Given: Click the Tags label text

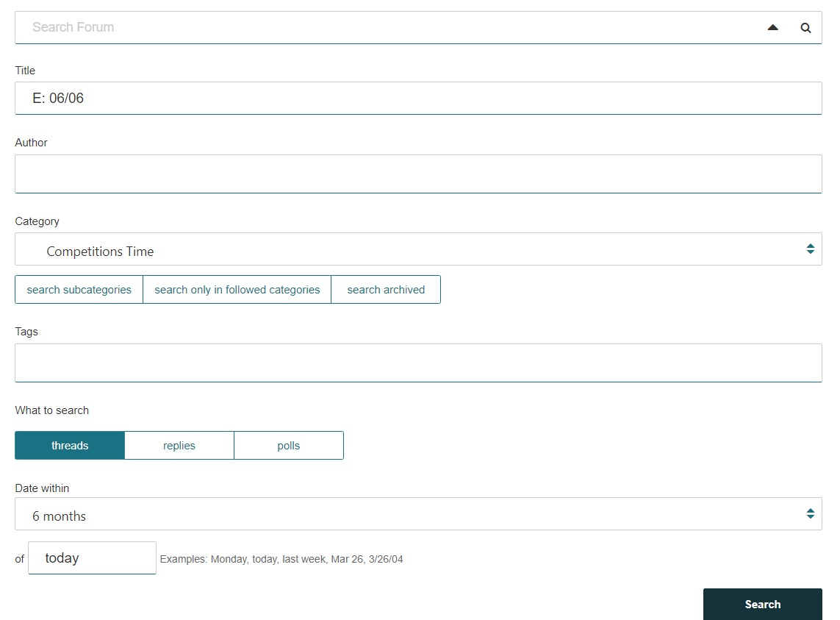Looking at the screenshot, I should click(x=26, y=332).
